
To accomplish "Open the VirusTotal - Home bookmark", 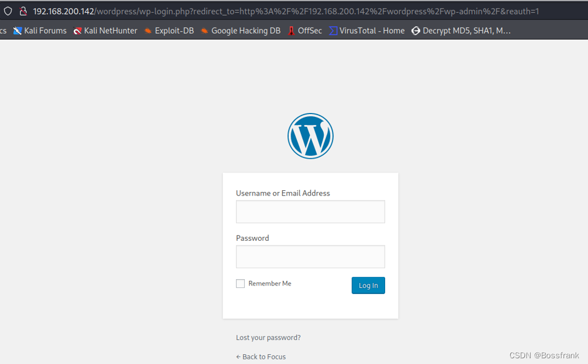I will (x=367, y=31).
